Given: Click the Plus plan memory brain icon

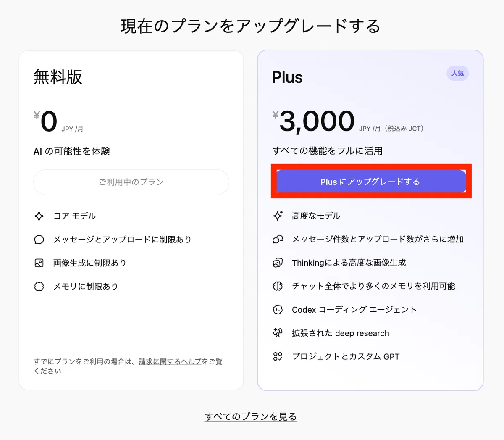Looking at the screenshot, I should point(278,286).
